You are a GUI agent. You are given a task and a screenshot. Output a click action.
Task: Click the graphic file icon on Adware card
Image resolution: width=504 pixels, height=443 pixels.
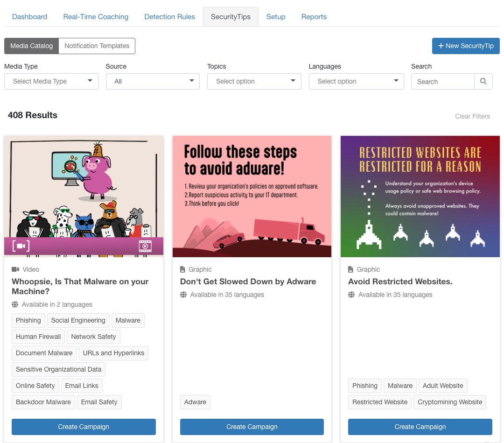pyautogui.click(x=182, y=269)
